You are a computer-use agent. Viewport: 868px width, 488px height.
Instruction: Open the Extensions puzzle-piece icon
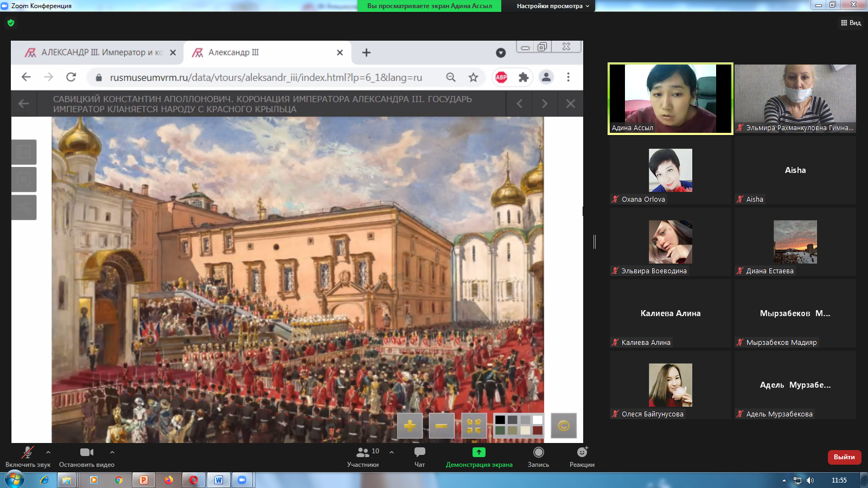pyautogui.click(x=524, y=77)
